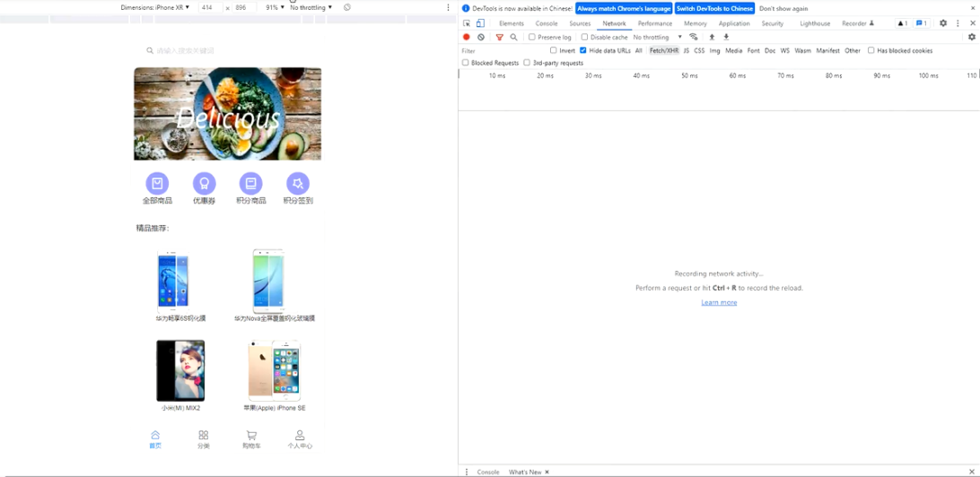Uncheck Hide data URLs checkbox
Image resolution: width=980 pixels, height=477 pixels.
coord(583,50)
